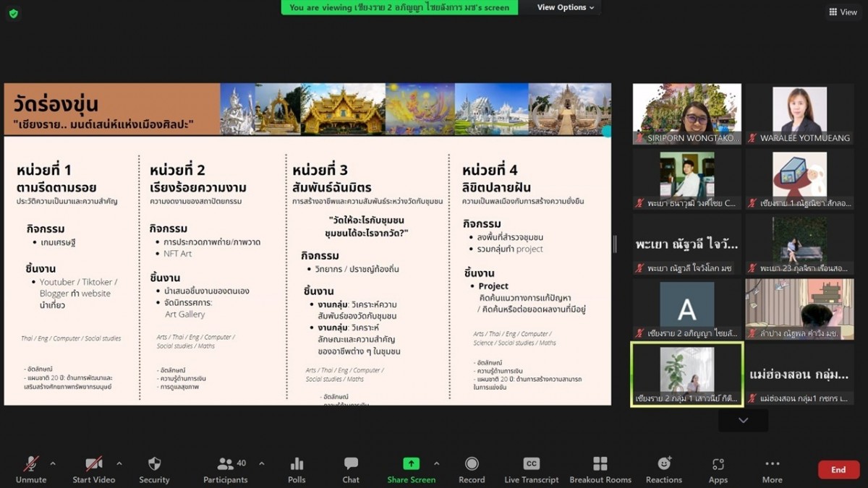Open the Apps icon
Image resolution: width=868 pixels, height=488 pixels.
point(718,463)
